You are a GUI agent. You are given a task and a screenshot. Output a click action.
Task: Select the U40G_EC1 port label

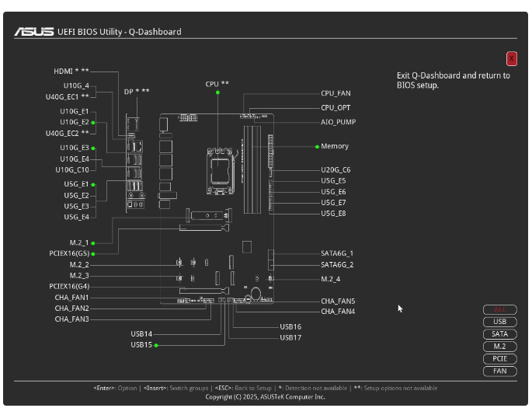click(67, 97)
